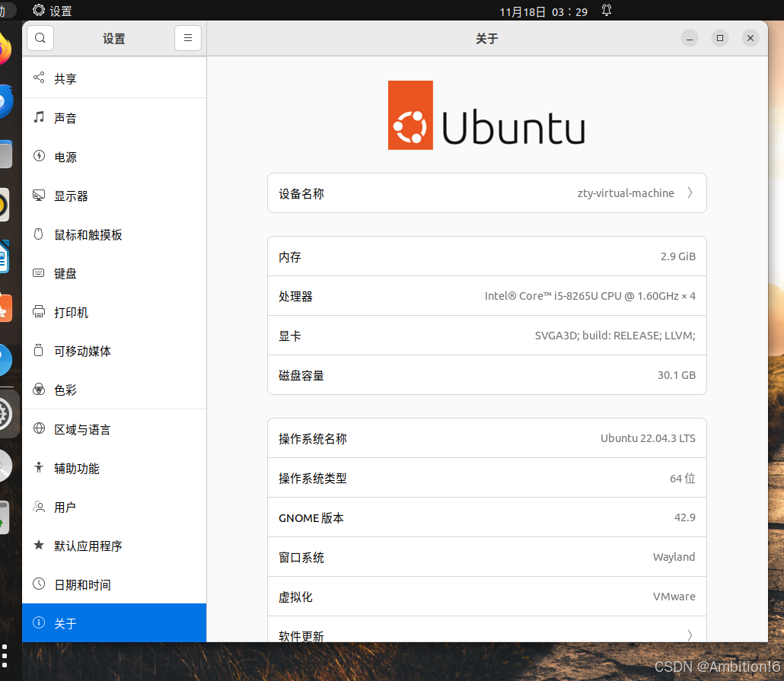This screenshot has height=681, width=784.
Task: Open the 显示器 settings panel
Action: pos(114,196)
